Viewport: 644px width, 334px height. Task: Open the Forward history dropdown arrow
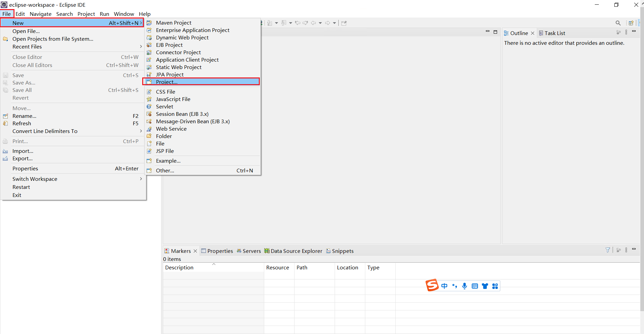(334, 23)
